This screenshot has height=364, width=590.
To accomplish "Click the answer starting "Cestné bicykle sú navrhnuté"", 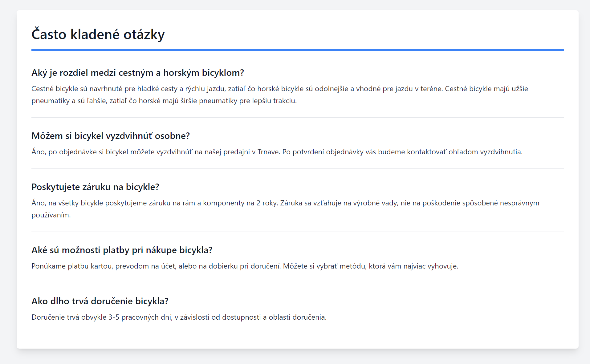I will tap(280, 95).
